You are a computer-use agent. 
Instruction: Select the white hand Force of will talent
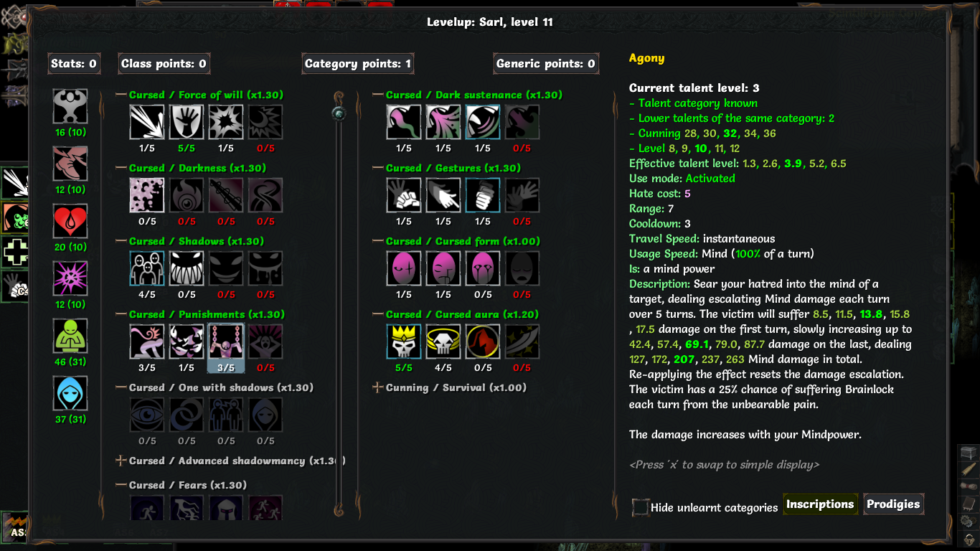(187, 122)
